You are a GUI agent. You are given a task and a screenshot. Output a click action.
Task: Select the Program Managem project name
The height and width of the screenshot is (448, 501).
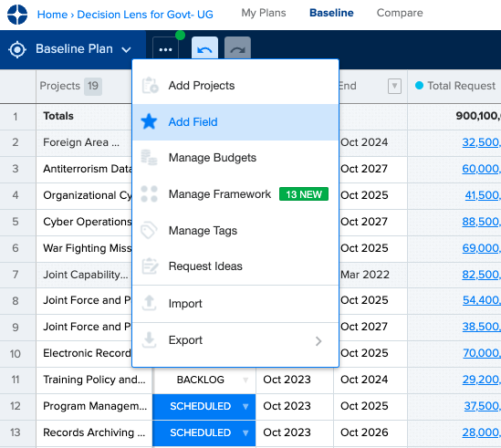[95, 406]
